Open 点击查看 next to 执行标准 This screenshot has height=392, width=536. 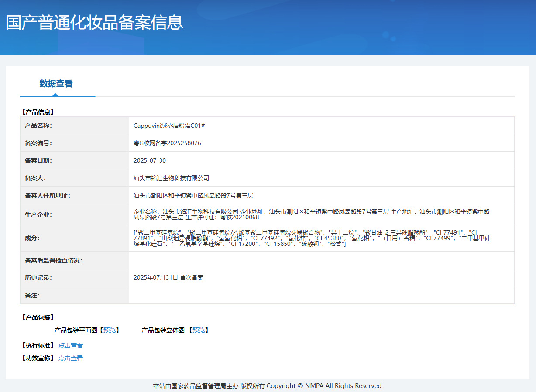click(x=71, y=345)
